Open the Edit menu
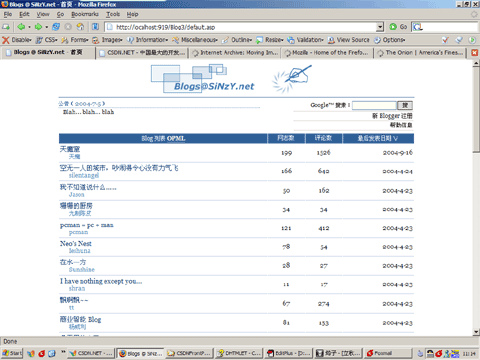 [24, 14]
